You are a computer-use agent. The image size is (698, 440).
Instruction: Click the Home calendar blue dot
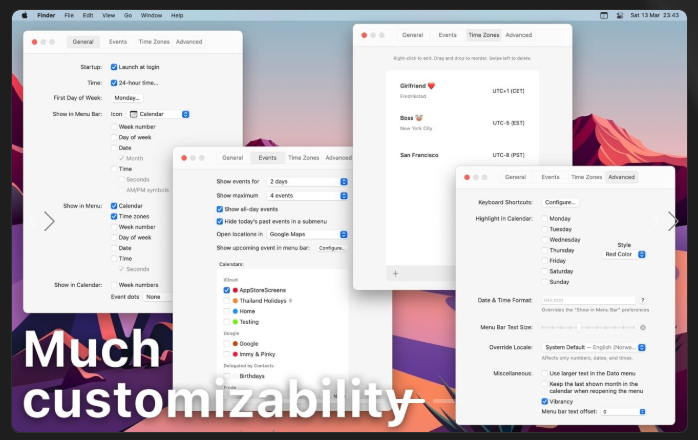point(235,311)
